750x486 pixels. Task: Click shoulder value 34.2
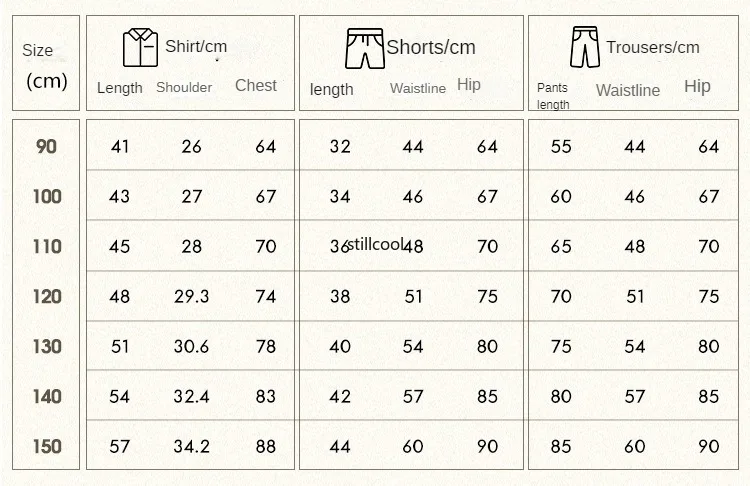[191, 446]
